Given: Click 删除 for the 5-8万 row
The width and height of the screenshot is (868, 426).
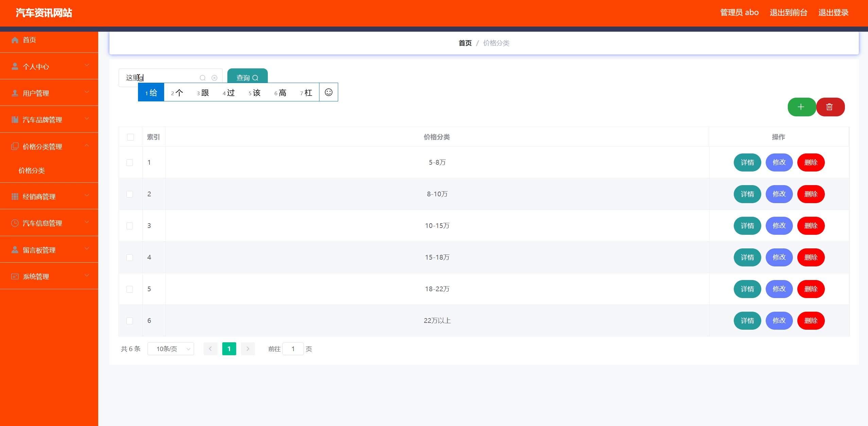Looking at the screenshot, I should (x=811, y=162).
